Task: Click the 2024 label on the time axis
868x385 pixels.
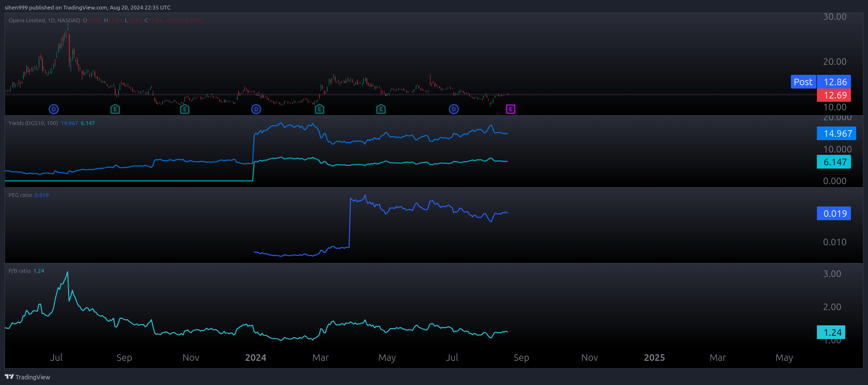Action: [x=256, y=358]
